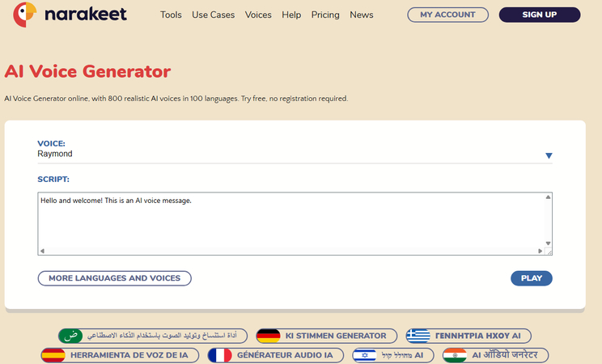This screenshot has height=364, width=602.
Task: Click the PLAY button
Action: point(532,278)
